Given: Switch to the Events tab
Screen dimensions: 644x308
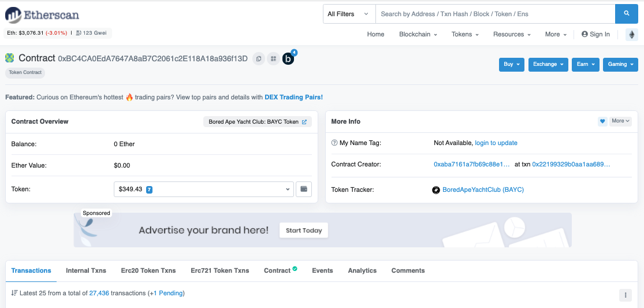Looking at the screenshot, I should [x=322, y=270].
